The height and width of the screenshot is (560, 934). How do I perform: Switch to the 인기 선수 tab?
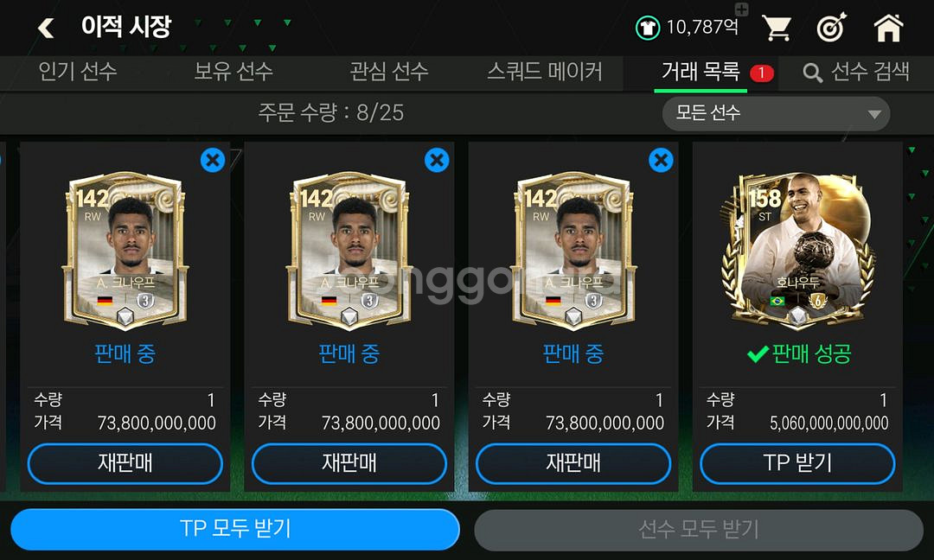pyautogui.click(x=78, y=72)
